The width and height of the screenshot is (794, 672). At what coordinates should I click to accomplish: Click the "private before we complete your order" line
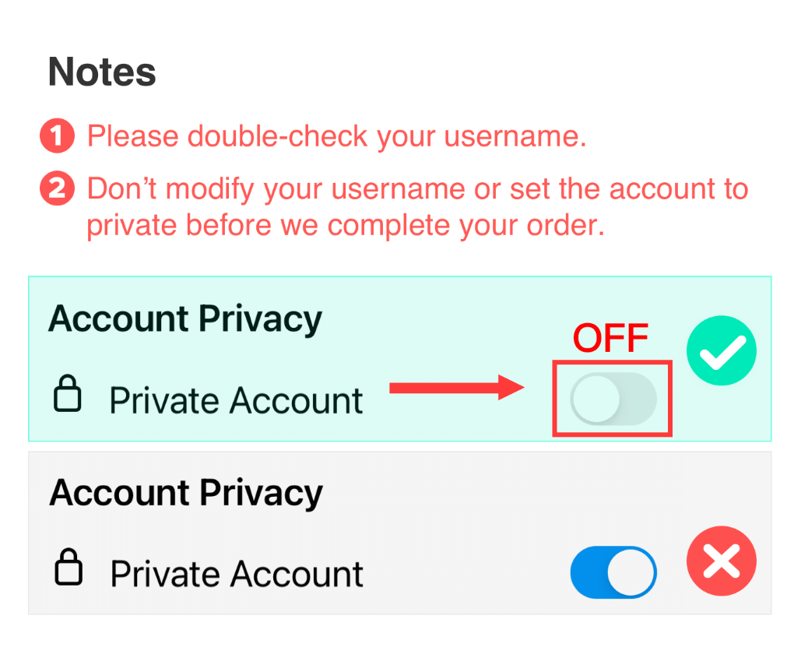[x=345, y=226]
